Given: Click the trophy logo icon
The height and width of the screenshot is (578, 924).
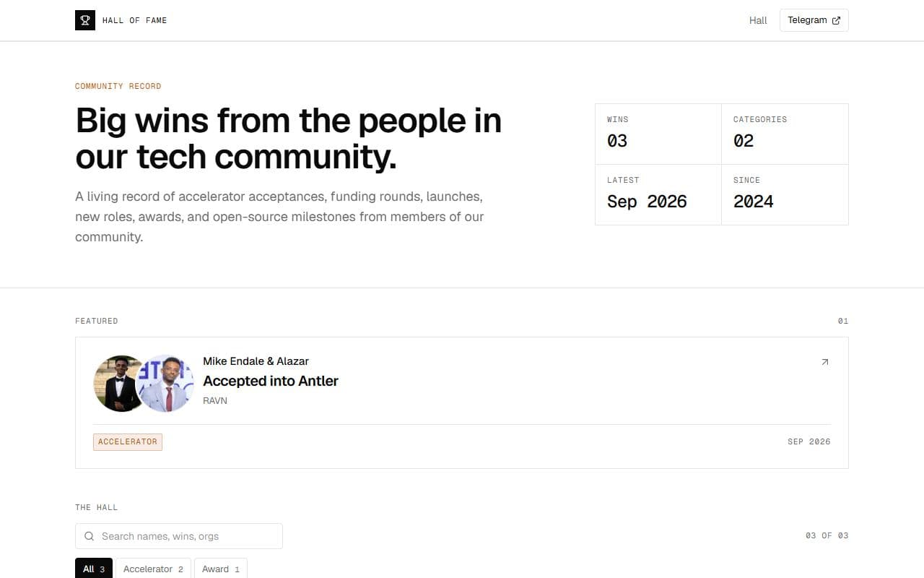Looking at the screenshot, I should 85,20.
